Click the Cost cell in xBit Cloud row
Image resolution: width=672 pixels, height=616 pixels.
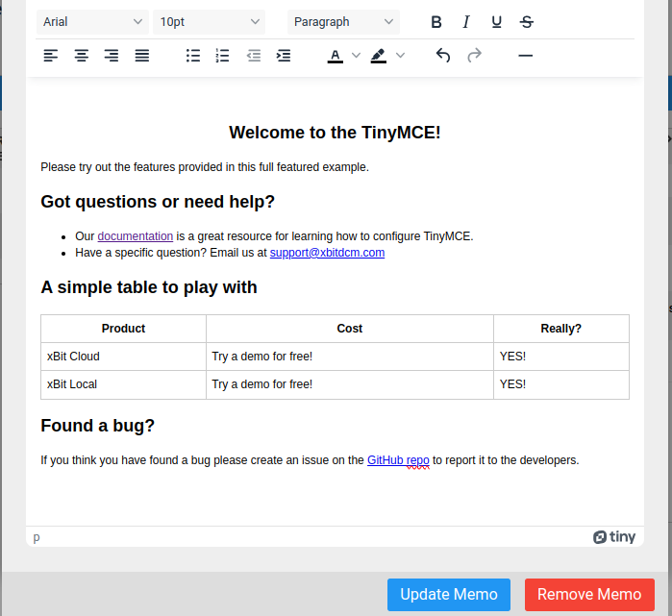(x=350, y=357)
